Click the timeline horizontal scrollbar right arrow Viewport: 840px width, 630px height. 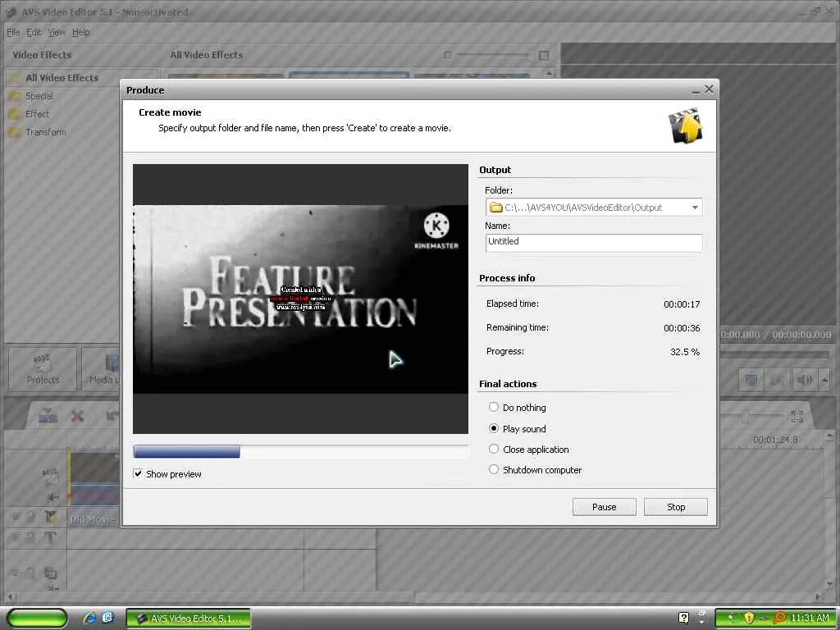pyautogui.click(x=818, y=596)
